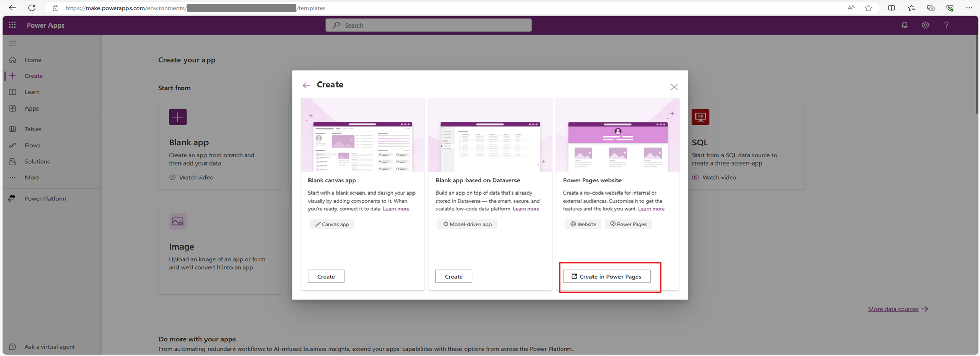Open browser split screen icon
980x356 pixels.
pyautogui.click(x=891, y=8)
